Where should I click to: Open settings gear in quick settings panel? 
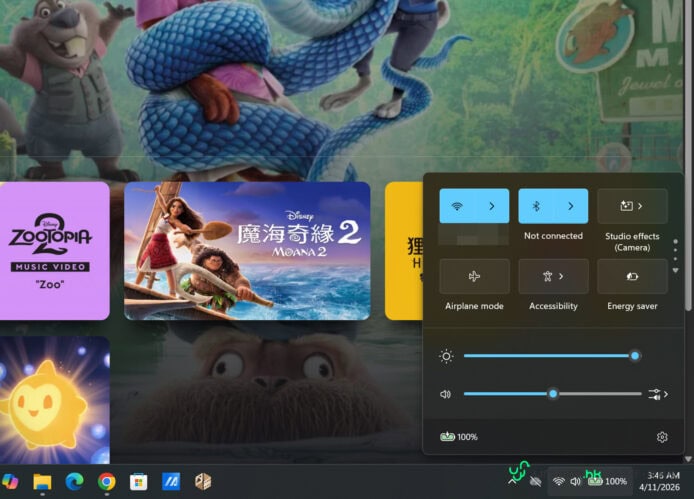(x=662, y=437)
